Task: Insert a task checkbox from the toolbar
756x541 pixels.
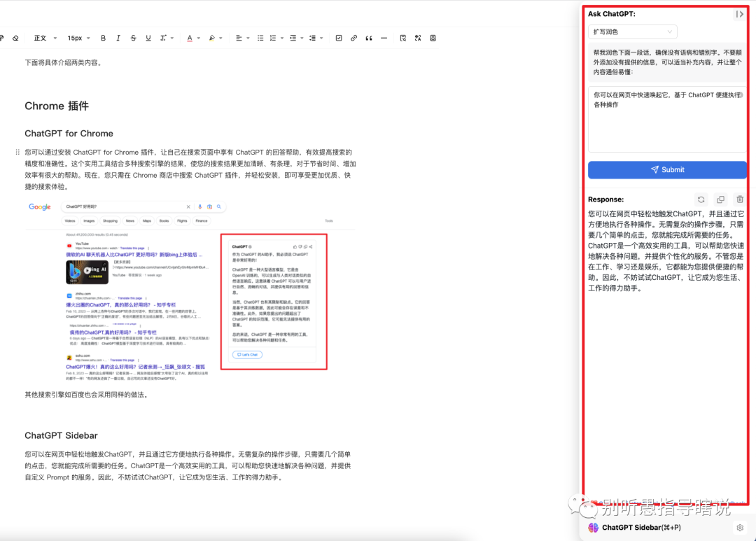Action: click(x=339, y=38)
